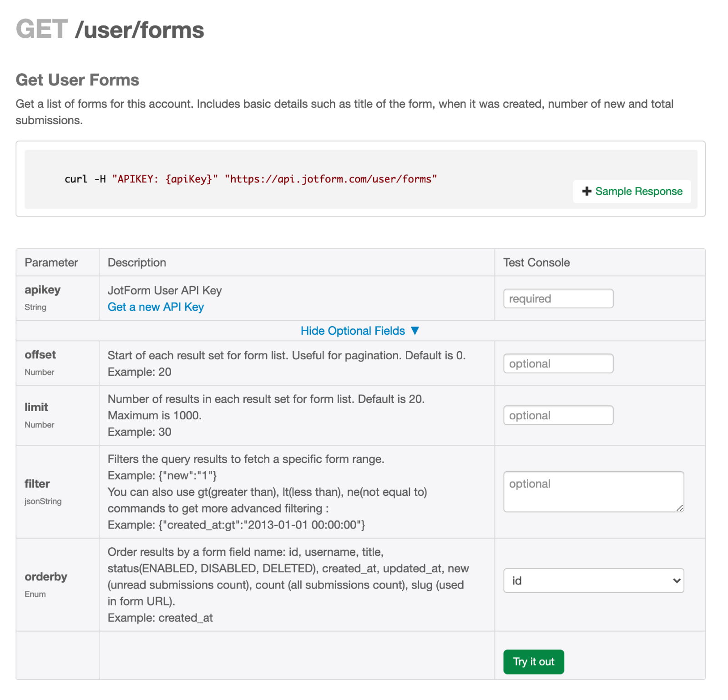Click the plus icon beside Sample Response

587,191
